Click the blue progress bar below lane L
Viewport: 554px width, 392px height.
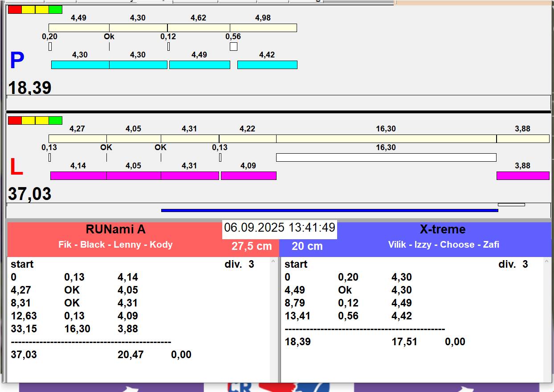click(x=329, y=210)
